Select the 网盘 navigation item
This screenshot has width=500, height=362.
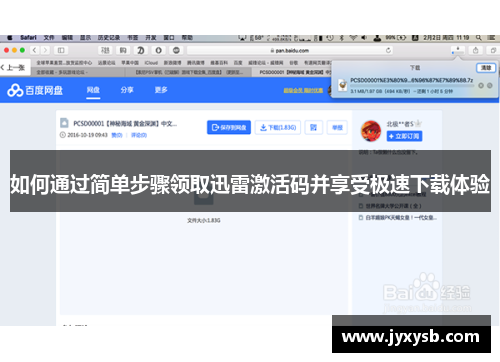[93, 90]
